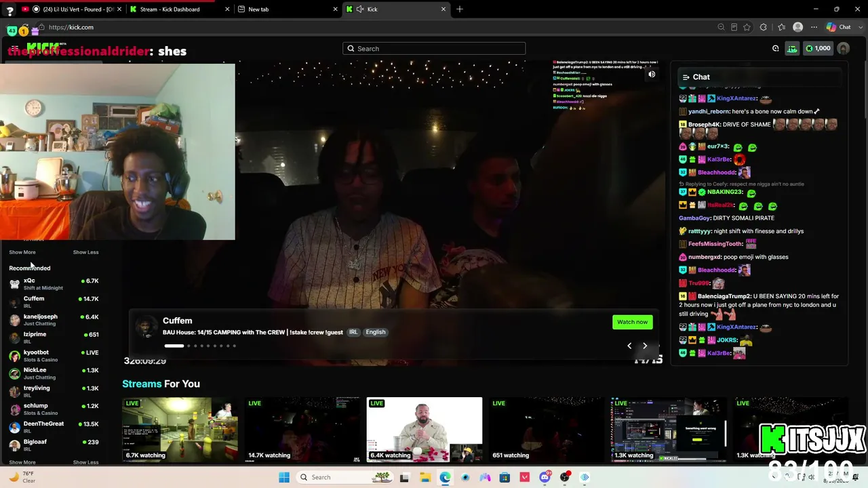Image resolution: width=868 pixels, height=488 pixels.
Task: Collapse list with Show Less above Recommended
Action: pyautogui.click(x=85, y=252)
